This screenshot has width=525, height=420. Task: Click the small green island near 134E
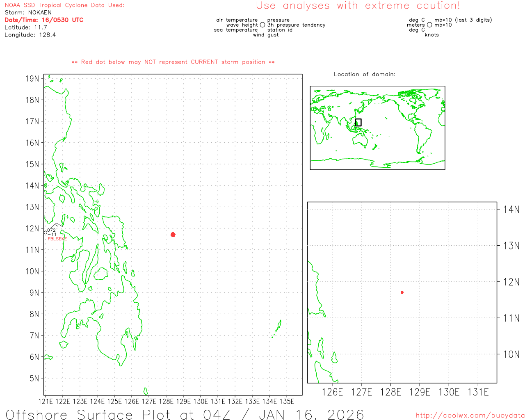point(278,326)
